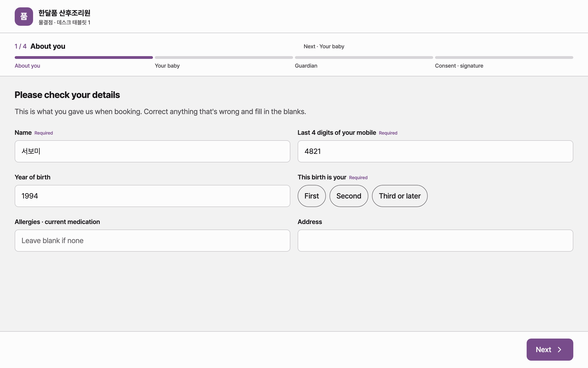The image size is (588, 368).
Task: Click the 'Allergies · current medication' label
Action: pos(57,222)
